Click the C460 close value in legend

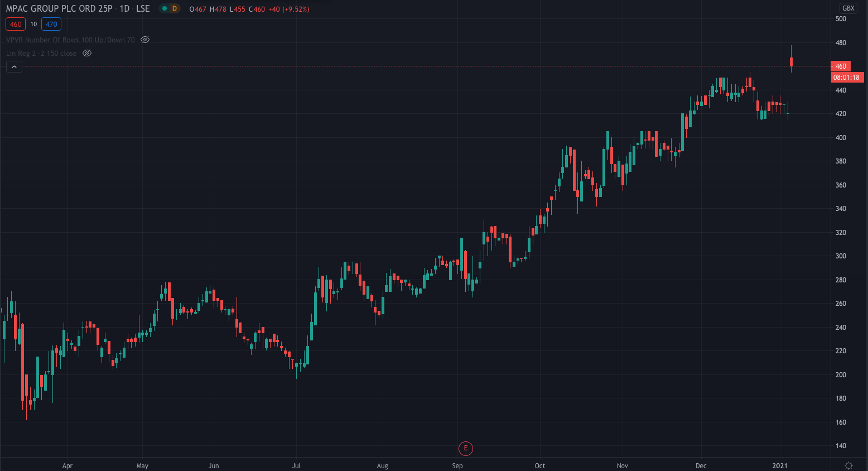pyautogui.click(x=257, y=9)
